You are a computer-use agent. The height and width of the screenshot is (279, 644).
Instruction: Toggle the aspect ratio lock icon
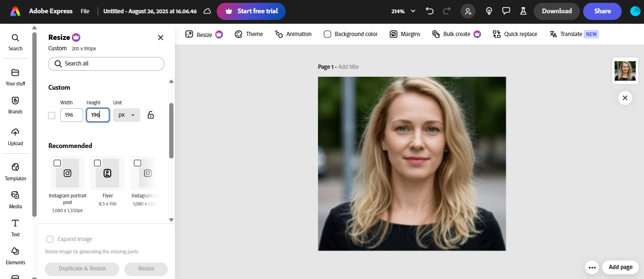pos(151,115)
